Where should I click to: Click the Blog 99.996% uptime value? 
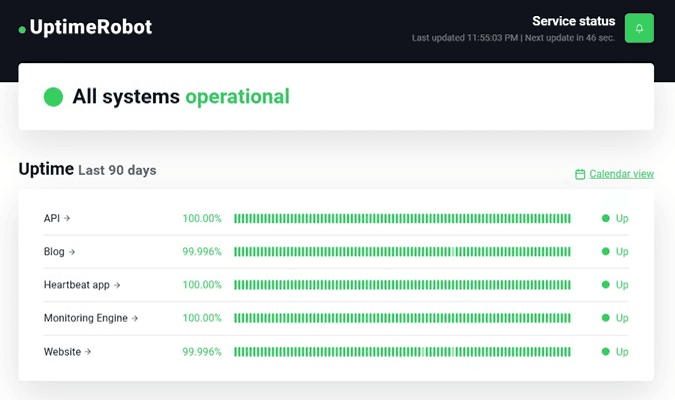tap(202, 251)
